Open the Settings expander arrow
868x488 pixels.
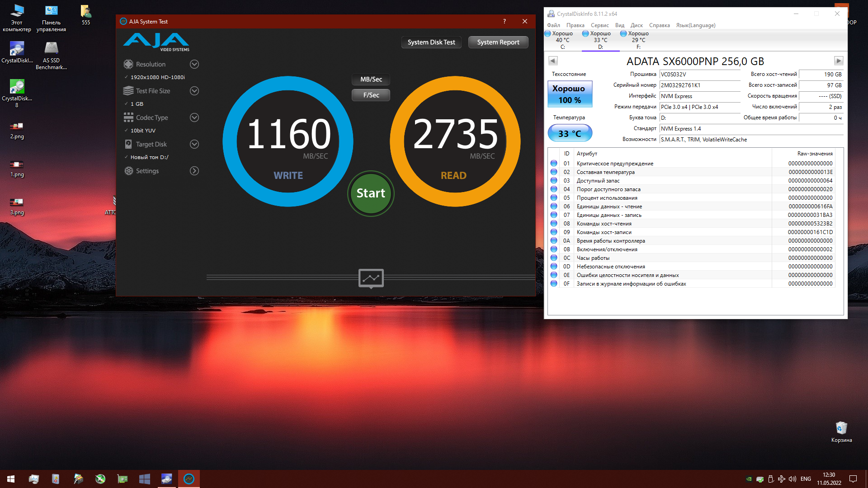point(194,171)
